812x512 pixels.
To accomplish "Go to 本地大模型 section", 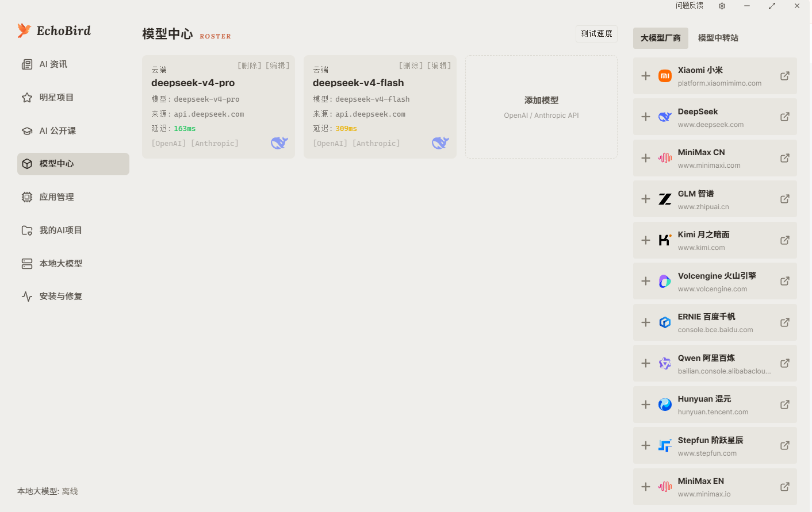I will [x=73, y=264].
